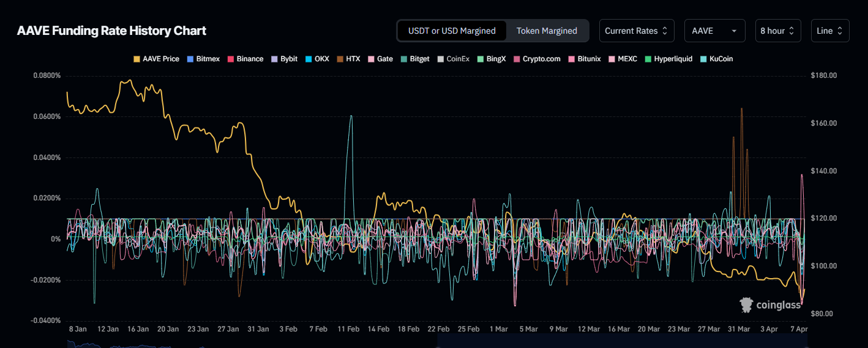Expand the AAVE coin selector
The width and height of the screenshot is (868, 348).
(x=714, y=31)
